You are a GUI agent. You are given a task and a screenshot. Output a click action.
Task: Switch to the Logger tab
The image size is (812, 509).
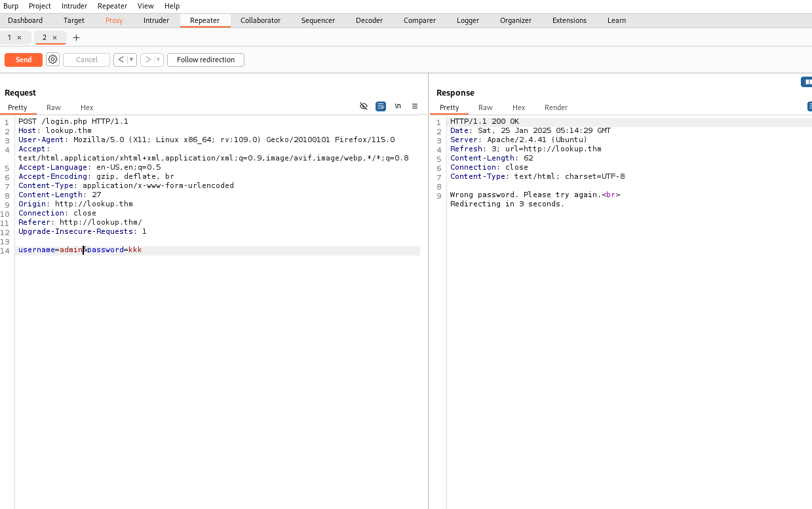pyautogui.click(x=468, y=20)
